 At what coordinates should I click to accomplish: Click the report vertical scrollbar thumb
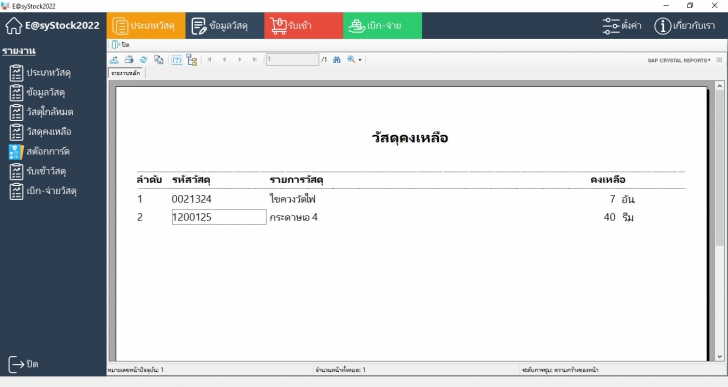pyautogui.click(x=720, y=169)
